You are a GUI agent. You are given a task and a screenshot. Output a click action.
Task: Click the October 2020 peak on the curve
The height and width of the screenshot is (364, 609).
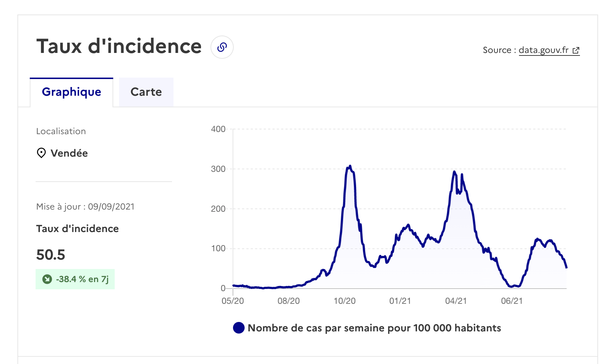[350, 166]
